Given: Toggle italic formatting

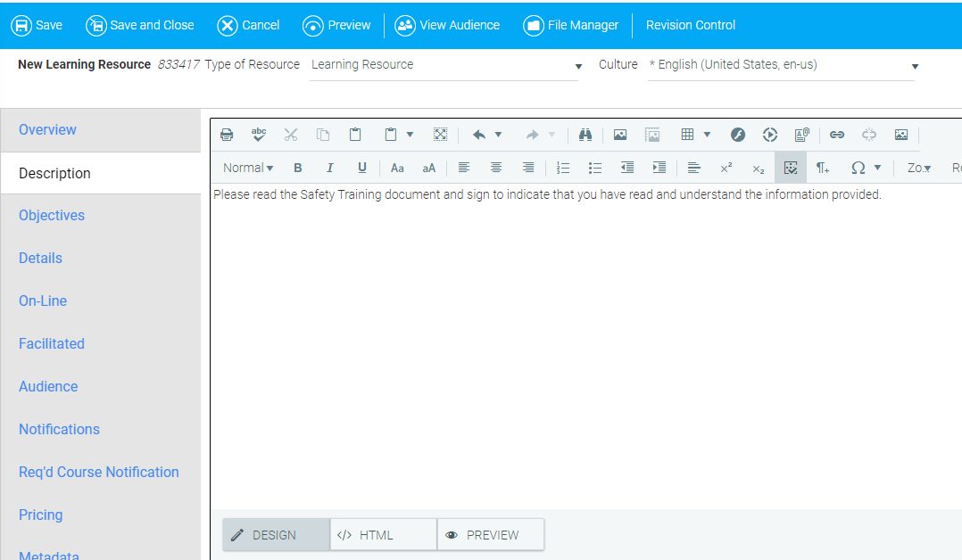Looking at the screenshot, I should click(330, 168).
